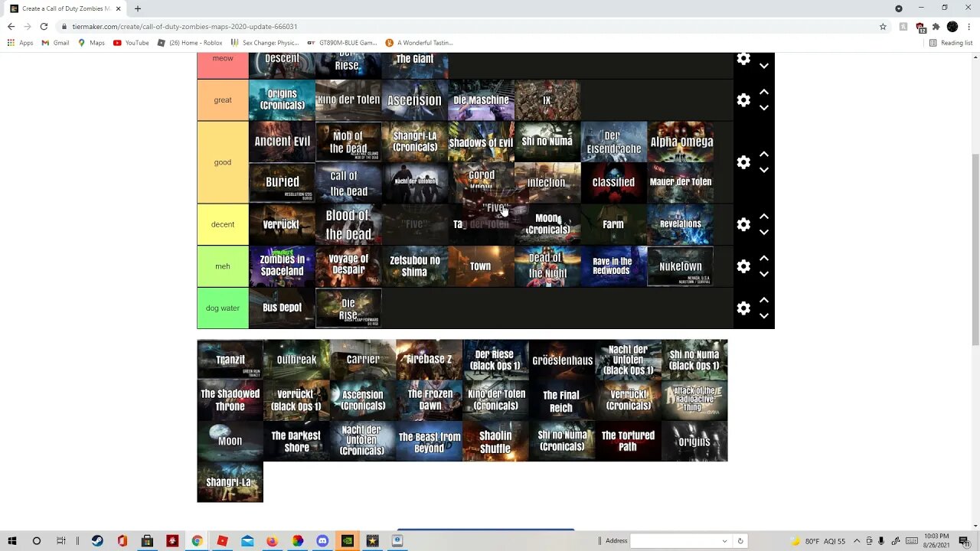Open the Maps bookmark
The height and width of the screenshot is (551, 980).
pyautogui.click(x=91, y=43)
